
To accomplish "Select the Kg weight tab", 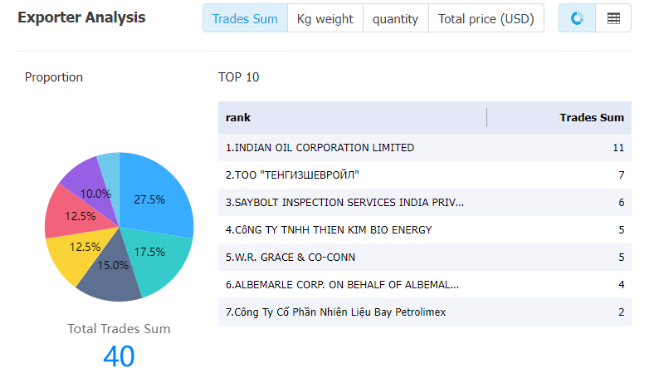I will [325, 18].
